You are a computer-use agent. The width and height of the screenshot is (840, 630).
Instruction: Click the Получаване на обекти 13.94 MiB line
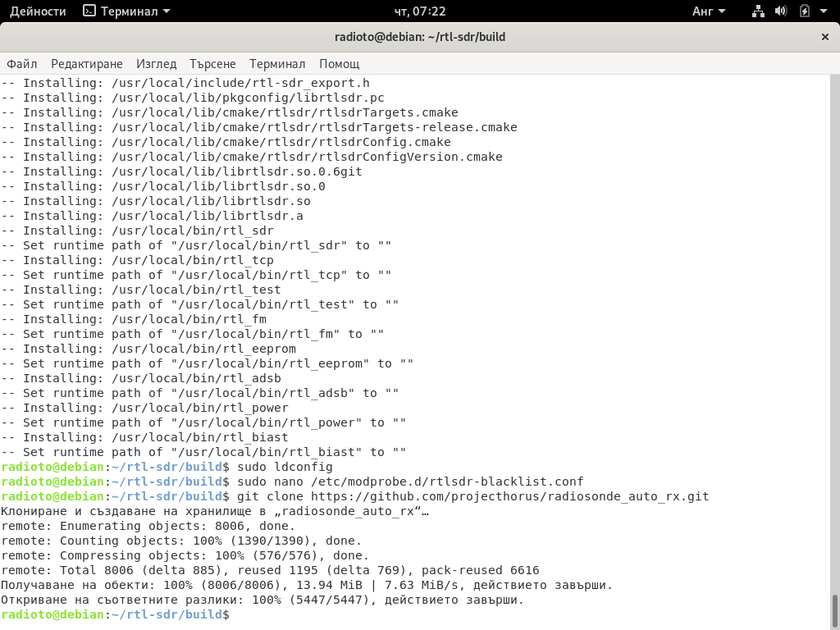coord(307,585)
